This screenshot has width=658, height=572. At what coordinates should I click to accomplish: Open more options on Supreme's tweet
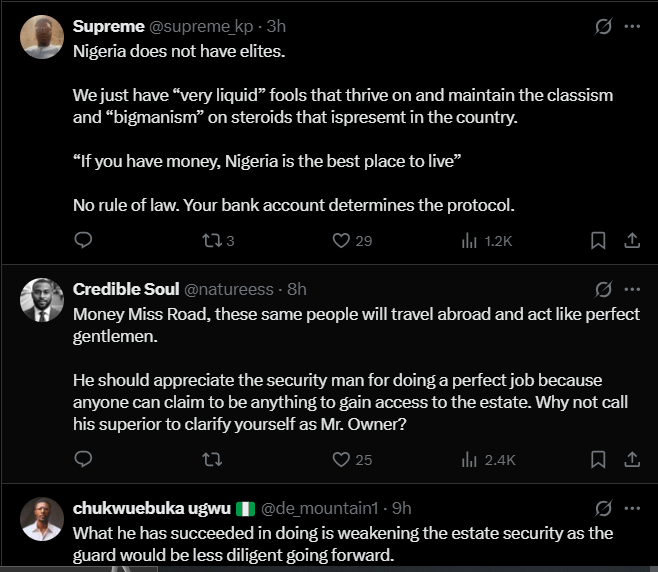point(632,27)
